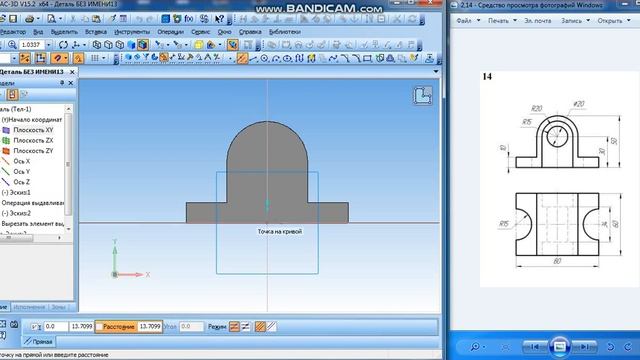Click the yellow lighting icon in view toolbar
This screenshot has height=360, width=640.
198,44
